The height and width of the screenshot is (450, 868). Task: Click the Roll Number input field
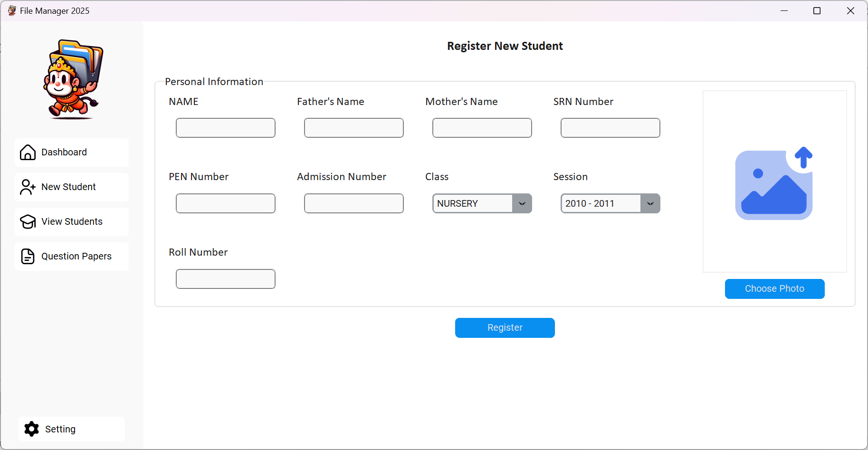(x=225, y=279)
